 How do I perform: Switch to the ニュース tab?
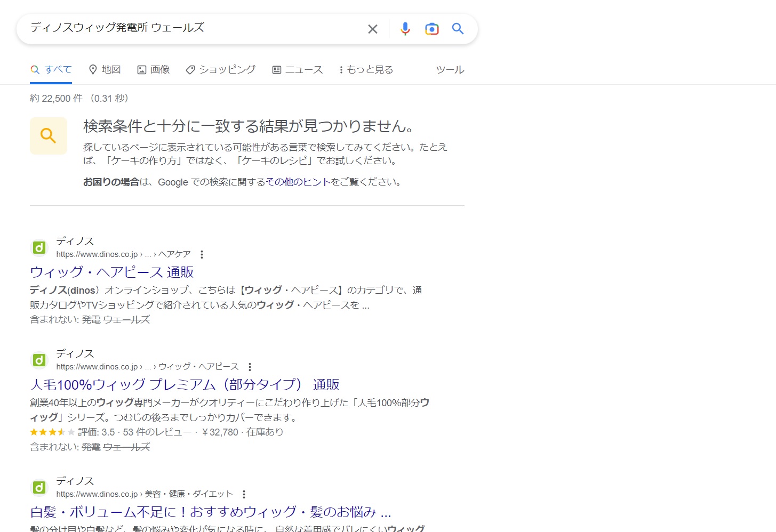298,70
